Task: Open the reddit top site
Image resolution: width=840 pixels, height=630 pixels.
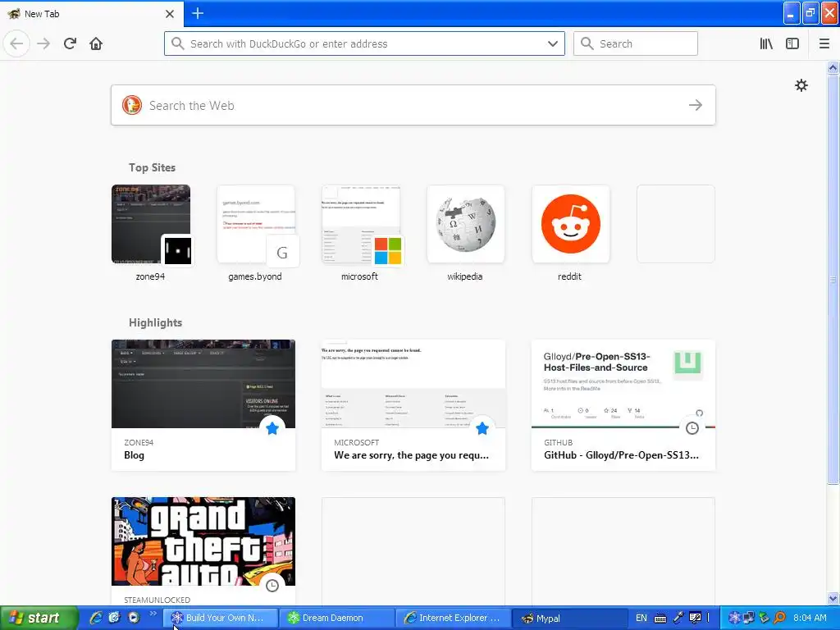Action: pos(571,224)
